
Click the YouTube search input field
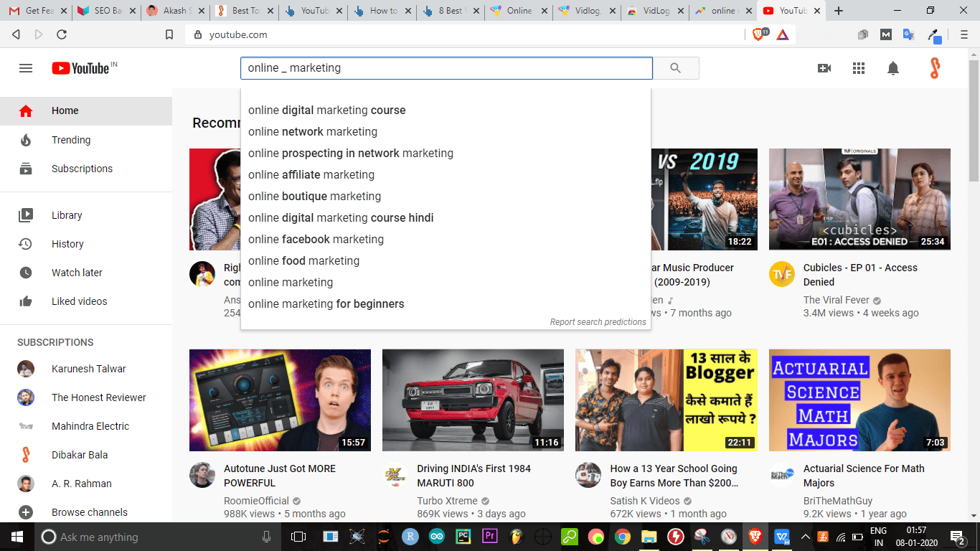[x=446, y=68]
